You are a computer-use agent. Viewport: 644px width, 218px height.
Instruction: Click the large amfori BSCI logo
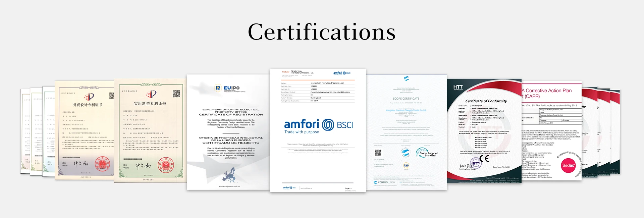pyautogui.click(x=318, y=126)
